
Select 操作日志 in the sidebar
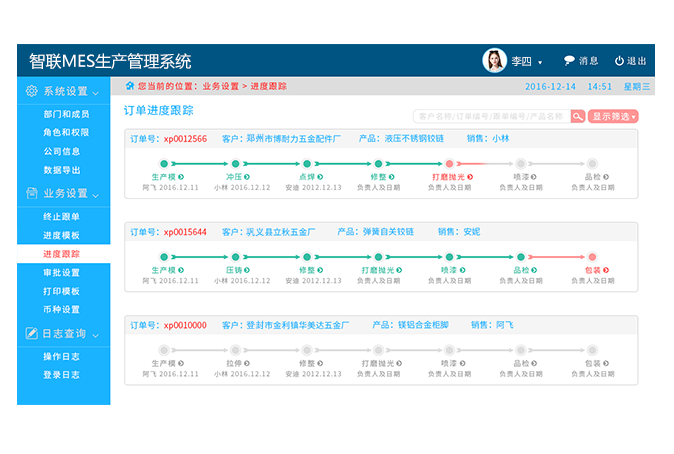(x=62, y=356)
